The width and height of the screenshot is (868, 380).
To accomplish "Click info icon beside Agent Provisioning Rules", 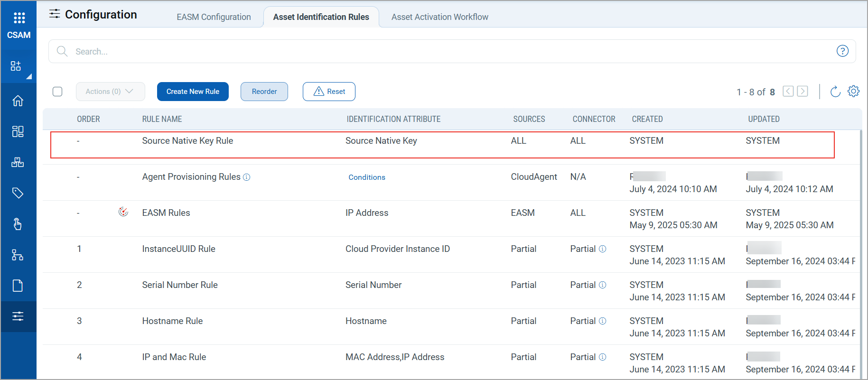I will 247,177.
